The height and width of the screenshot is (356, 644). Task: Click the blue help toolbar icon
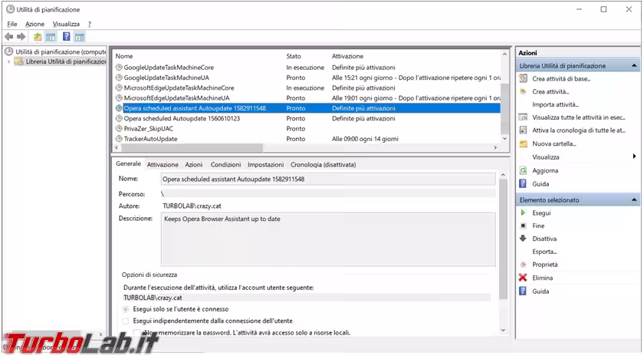(x=66, y=37)
